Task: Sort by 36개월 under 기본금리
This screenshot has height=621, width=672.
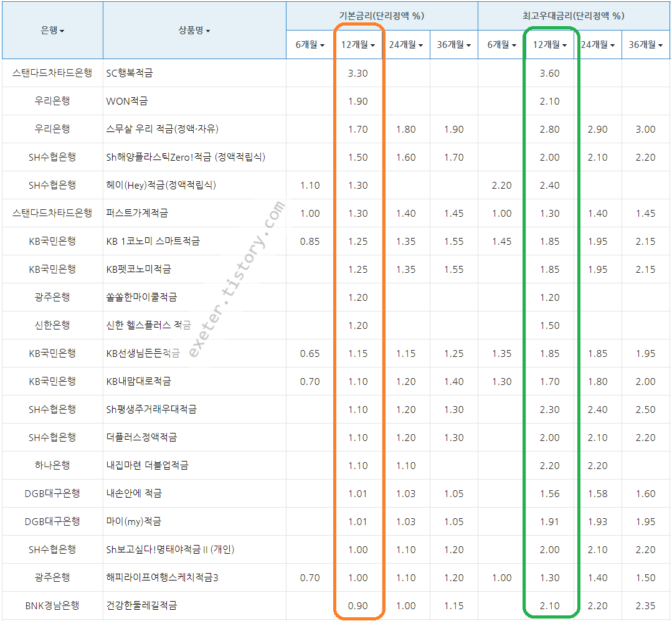Action: pyautogui.click(x=454, y=45)
